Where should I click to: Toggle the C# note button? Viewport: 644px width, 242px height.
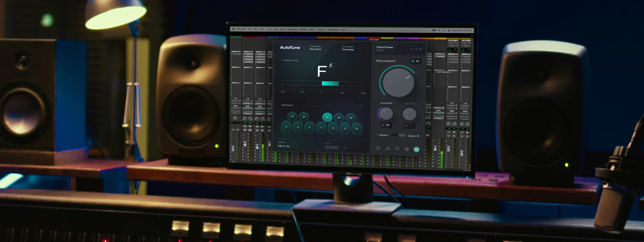pos(292,116)
